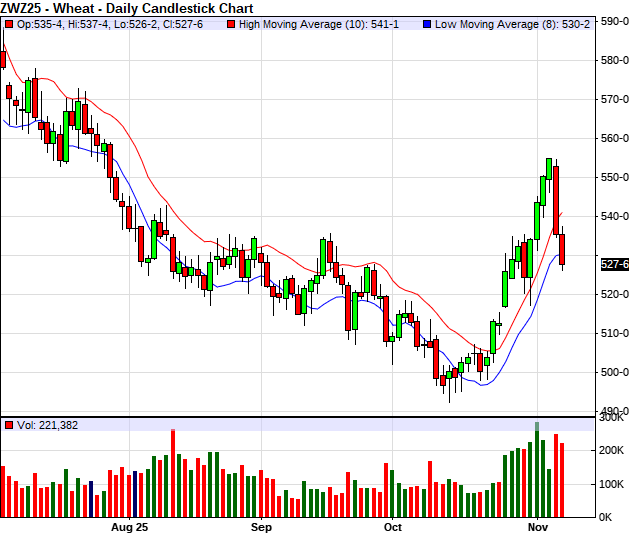The height and width of the screenshot is (536, 640).
Task: Click the ZWZ25 Wheat chart title
Action: click(x=128, y=8)
